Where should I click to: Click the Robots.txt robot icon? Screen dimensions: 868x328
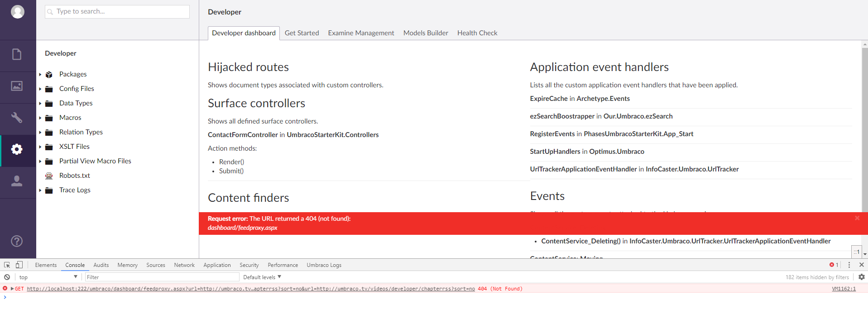[49, 176]
